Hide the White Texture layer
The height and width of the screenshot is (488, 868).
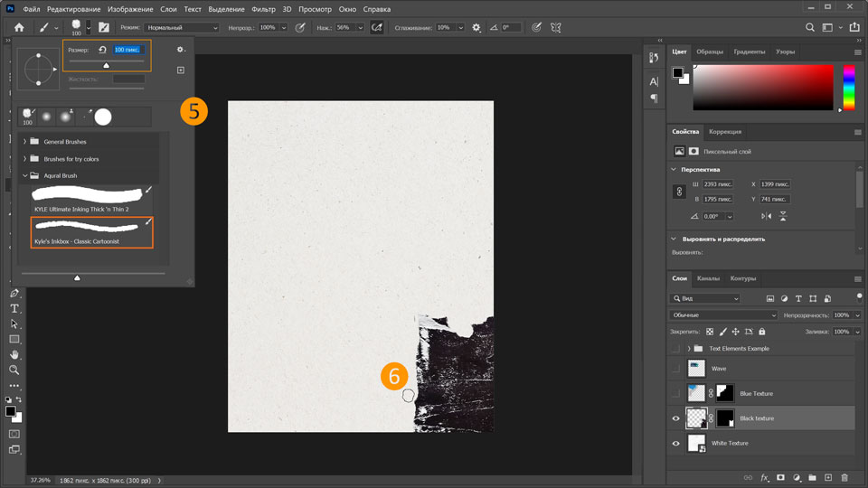(x=675, y=444)
